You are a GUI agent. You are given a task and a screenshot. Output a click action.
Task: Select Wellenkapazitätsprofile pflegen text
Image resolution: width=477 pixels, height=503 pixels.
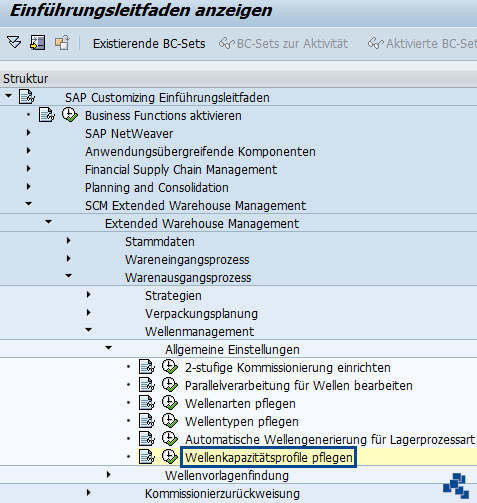(x=269, y=457)
